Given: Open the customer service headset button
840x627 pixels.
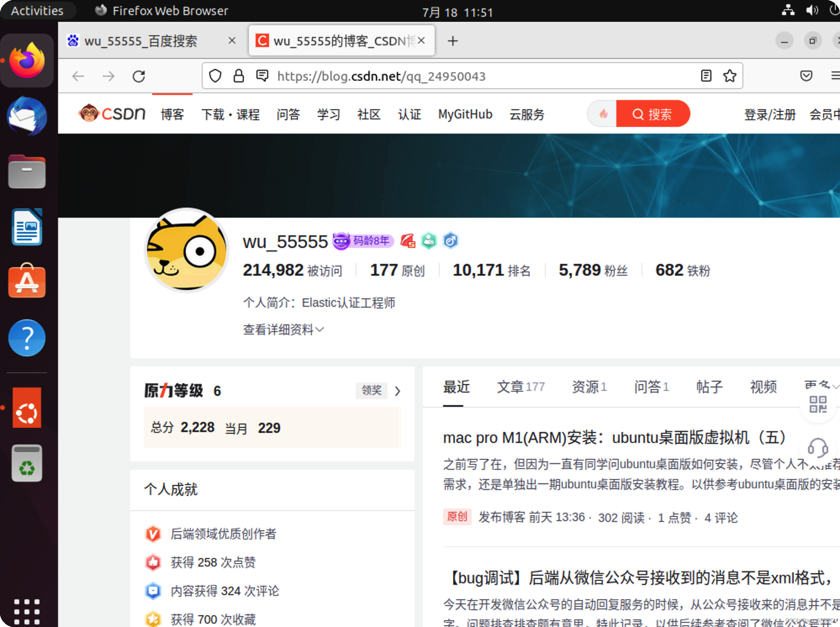Looking at the screenshot, I should click(818, 448).
